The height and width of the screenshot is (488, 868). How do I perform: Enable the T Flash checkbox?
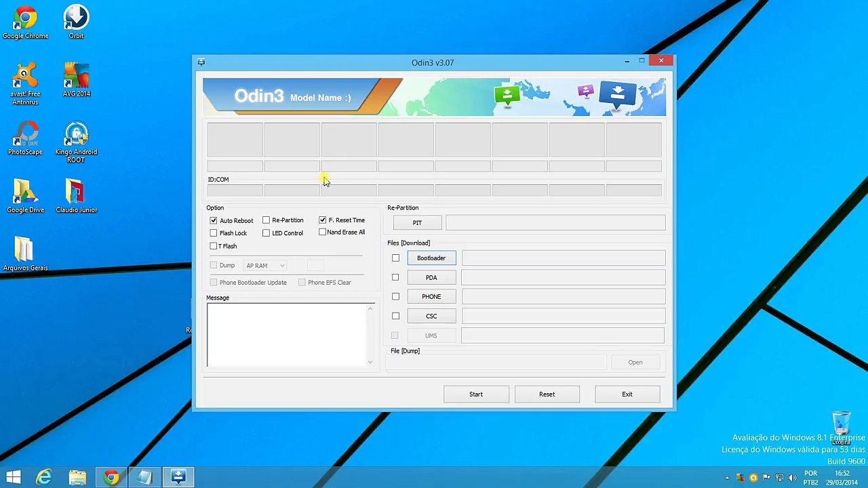[214, 246]
